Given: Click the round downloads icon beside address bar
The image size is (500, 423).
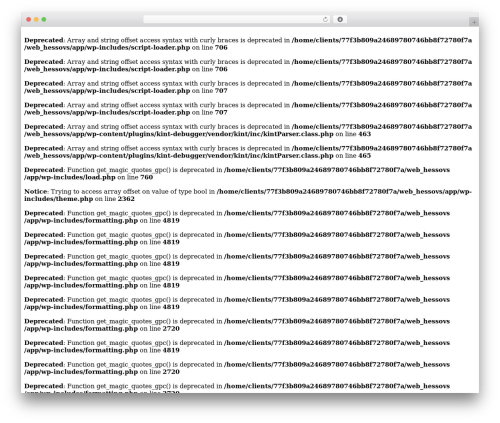Looking at the screenshot, I should 340,20.
